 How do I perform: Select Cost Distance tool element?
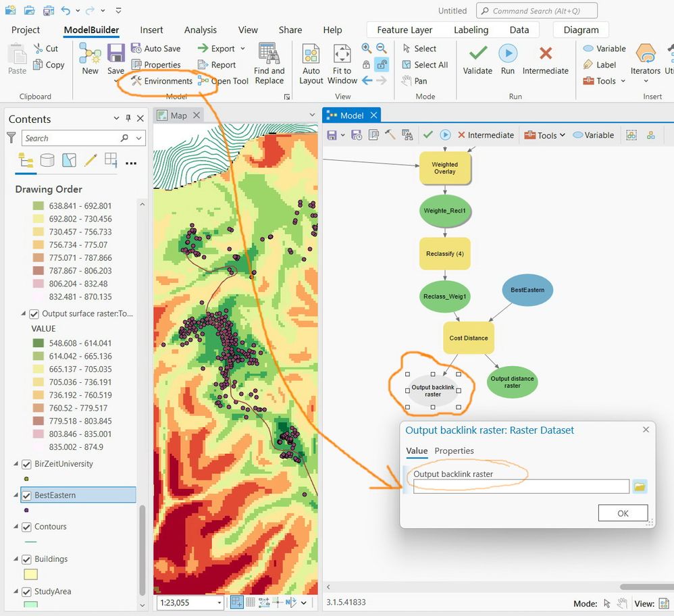tap(469, 338)
